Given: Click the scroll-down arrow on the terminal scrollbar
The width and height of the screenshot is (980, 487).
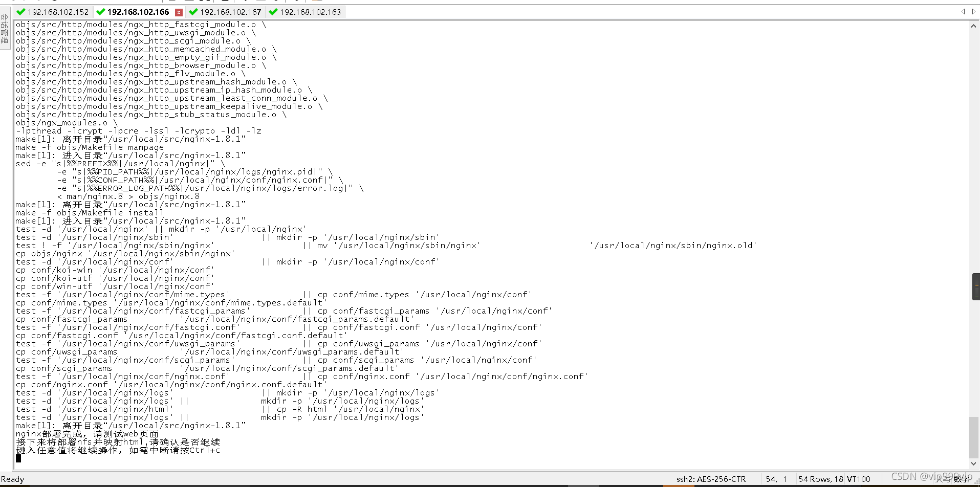Looking at the screenshot, I should coord(973,464).
